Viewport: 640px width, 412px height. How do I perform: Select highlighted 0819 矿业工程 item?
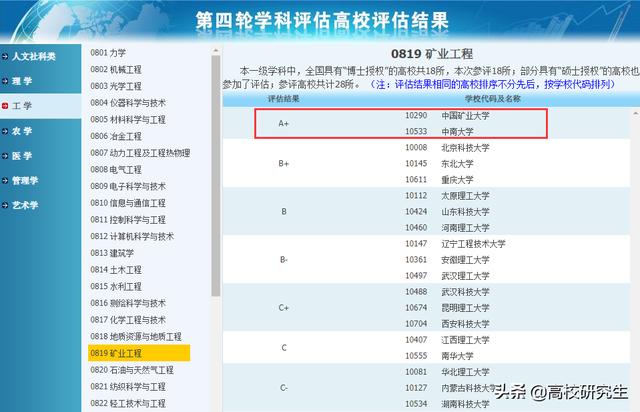tap(139, 353)
